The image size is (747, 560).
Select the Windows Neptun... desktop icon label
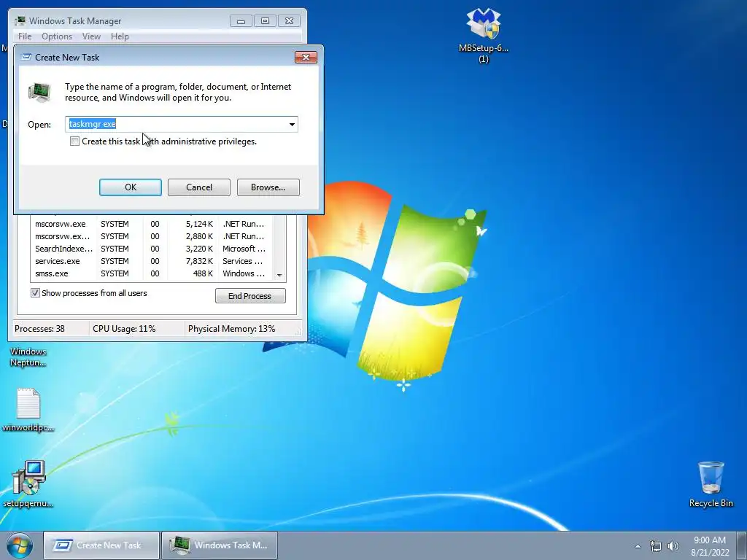click(28, 357)
